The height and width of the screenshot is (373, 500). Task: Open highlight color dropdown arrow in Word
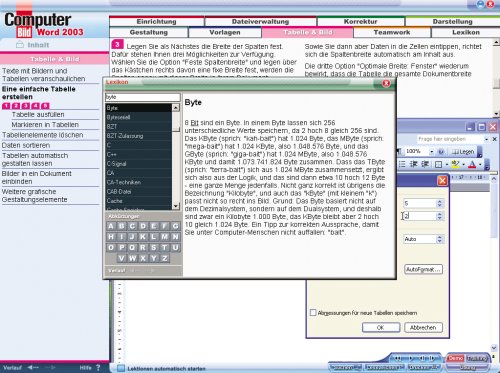tap(463, 164)
